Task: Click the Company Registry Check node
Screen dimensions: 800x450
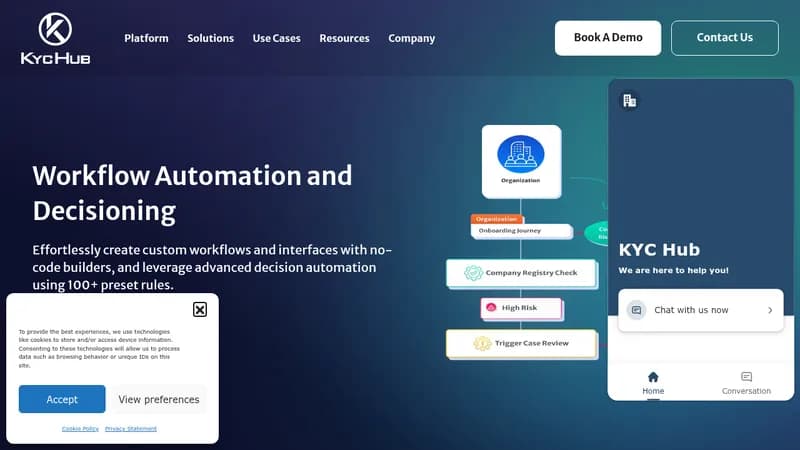Action: click(x=521, y=273)
